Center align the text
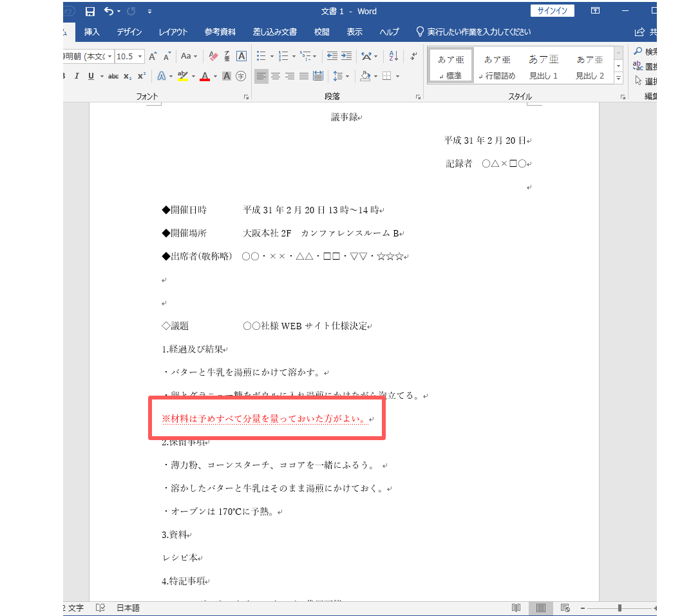The height and width of the screenshot is (616, 700). [276, 76]
